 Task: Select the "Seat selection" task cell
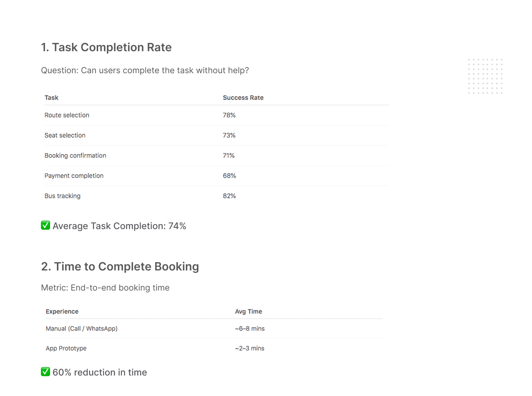pos(65,135)
